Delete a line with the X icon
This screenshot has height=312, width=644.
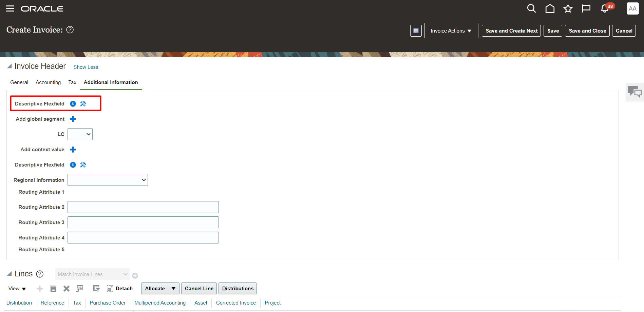pos(66,288)
